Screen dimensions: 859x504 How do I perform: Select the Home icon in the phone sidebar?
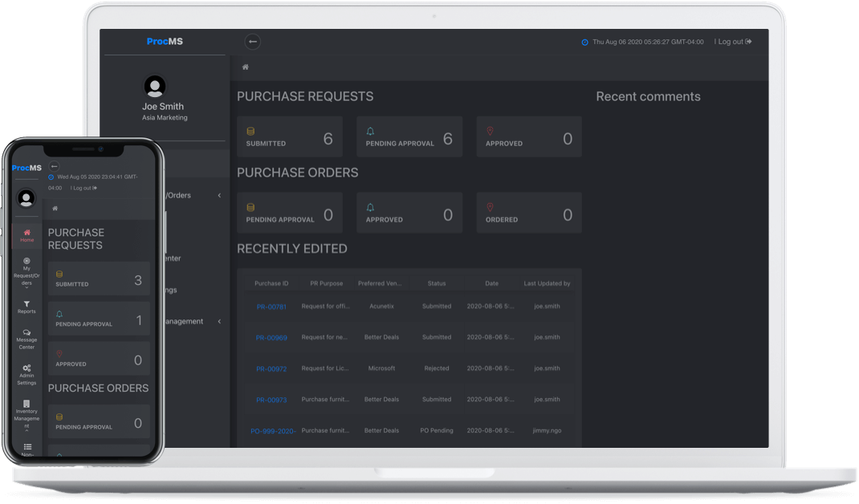coord(27,233)
